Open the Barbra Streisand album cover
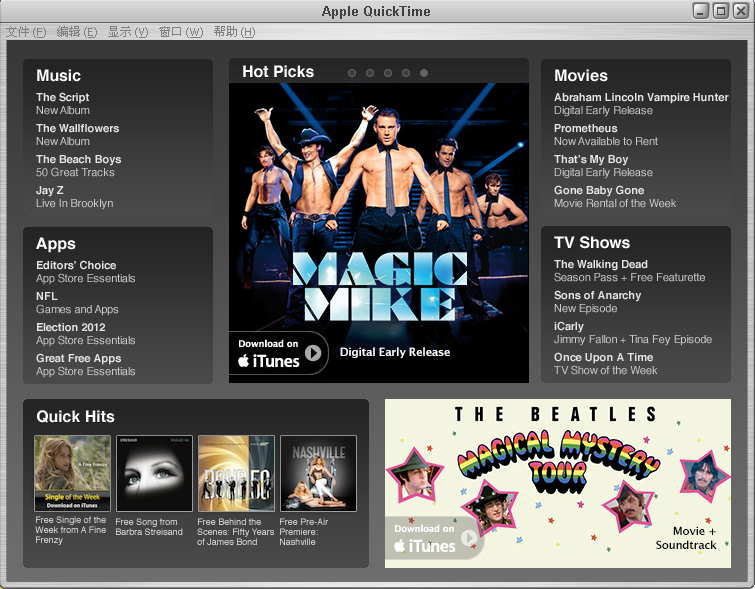This screenshot has width=755, height=589. point(154,473)
